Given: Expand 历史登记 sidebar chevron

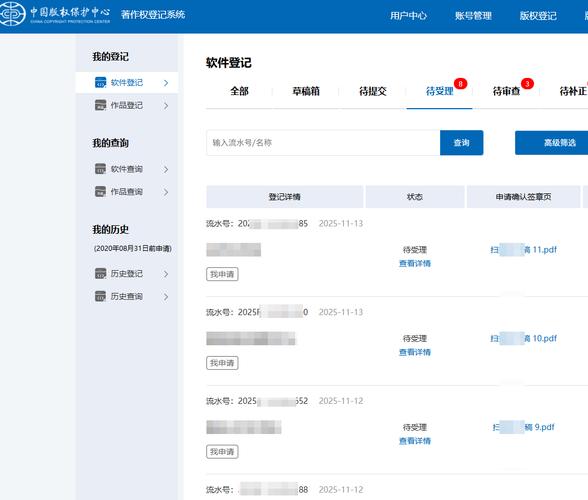Looking at the screenshot, I should pyautogui.click(x=166, y=274).
